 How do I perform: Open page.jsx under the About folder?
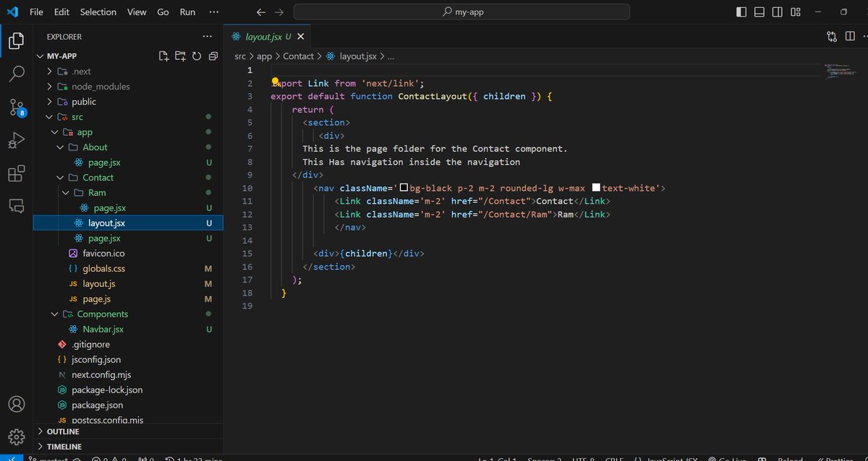pyautogui.click(x=103, y=163)
